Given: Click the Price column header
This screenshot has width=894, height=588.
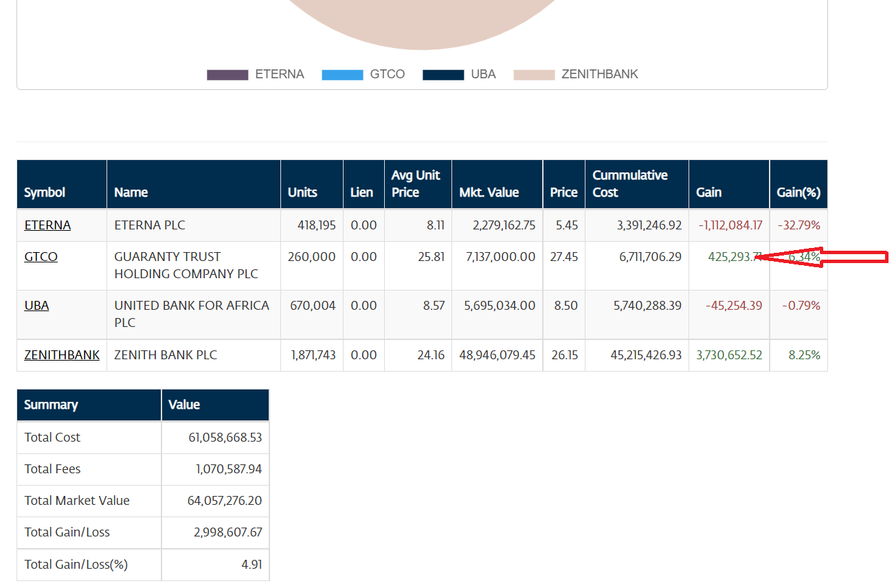Looking at the screenshot, I should [x=564, y=184].
